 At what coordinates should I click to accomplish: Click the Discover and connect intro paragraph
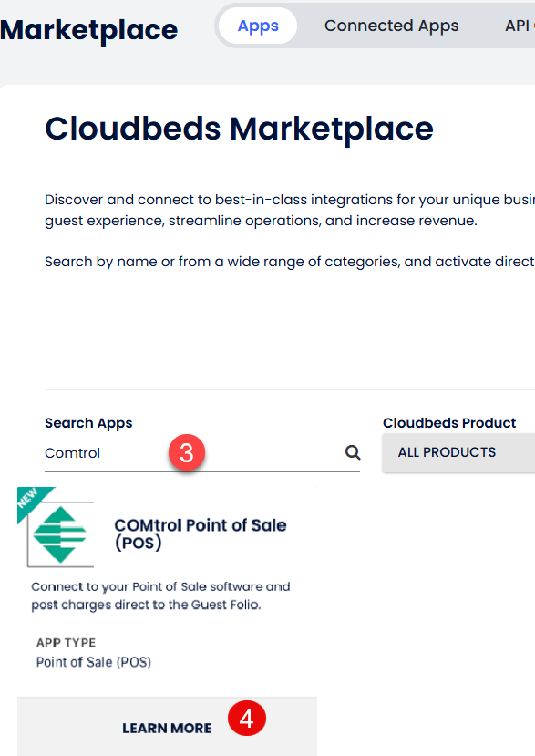(290, 210)
